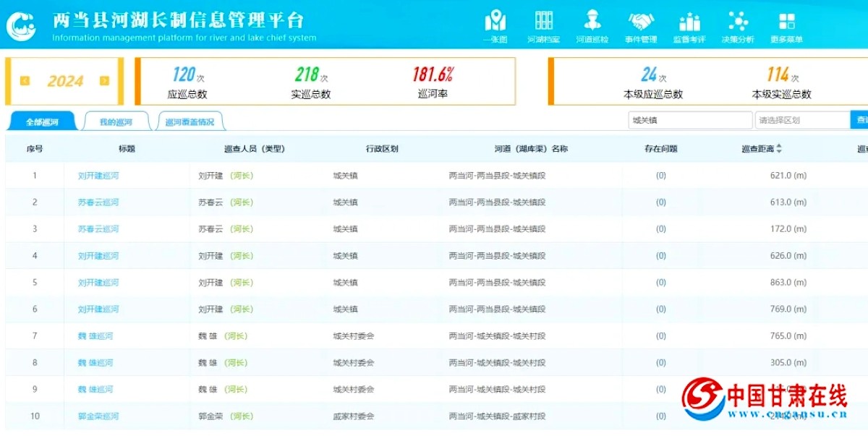Open 刘开建巡河 link in row 1
The width and height of the screenshot is (868, 436).
[98, 176]
